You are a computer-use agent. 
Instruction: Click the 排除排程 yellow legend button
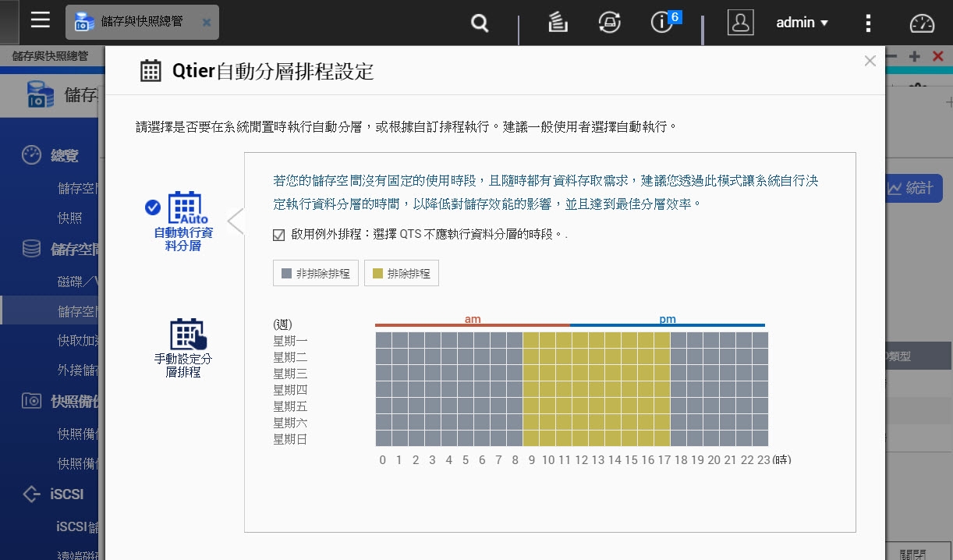click(x=402, y=274)
